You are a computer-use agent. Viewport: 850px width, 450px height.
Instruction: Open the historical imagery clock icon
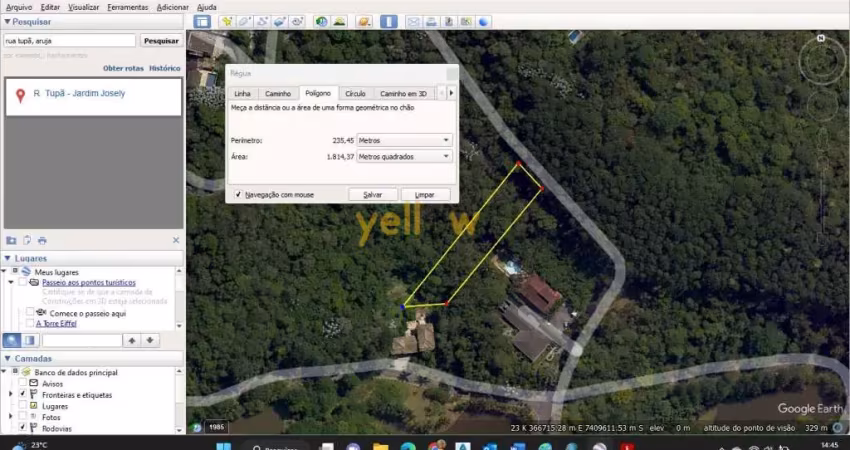pos(321,21)
